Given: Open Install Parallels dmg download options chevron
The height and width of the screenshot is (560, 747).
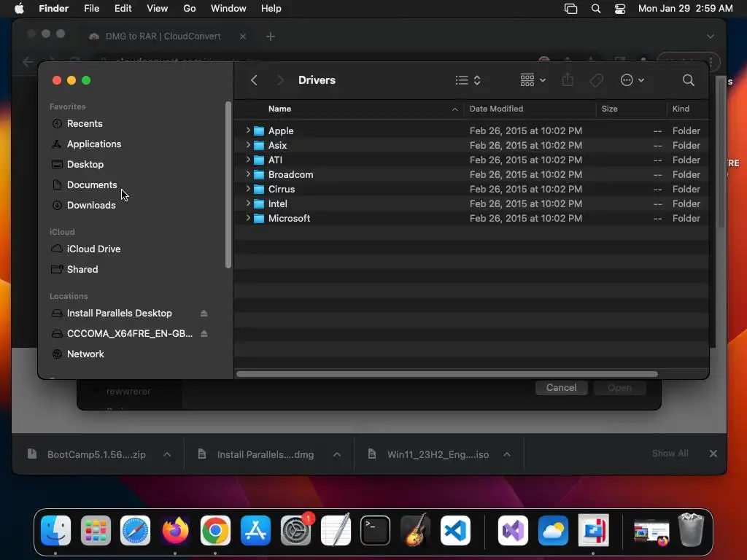Looking at the screenshot, I should [x=337, y=454].
